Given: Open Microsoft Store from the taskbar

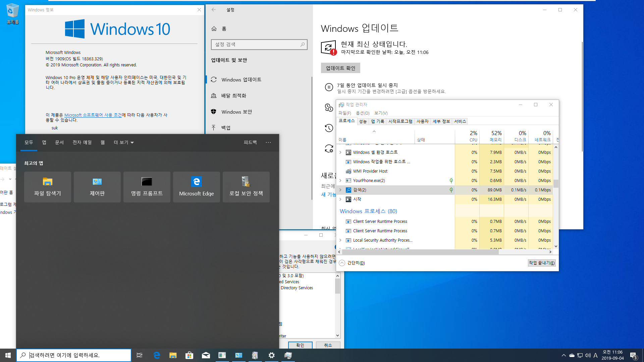Looking at the screenshot, I should 190,355.
